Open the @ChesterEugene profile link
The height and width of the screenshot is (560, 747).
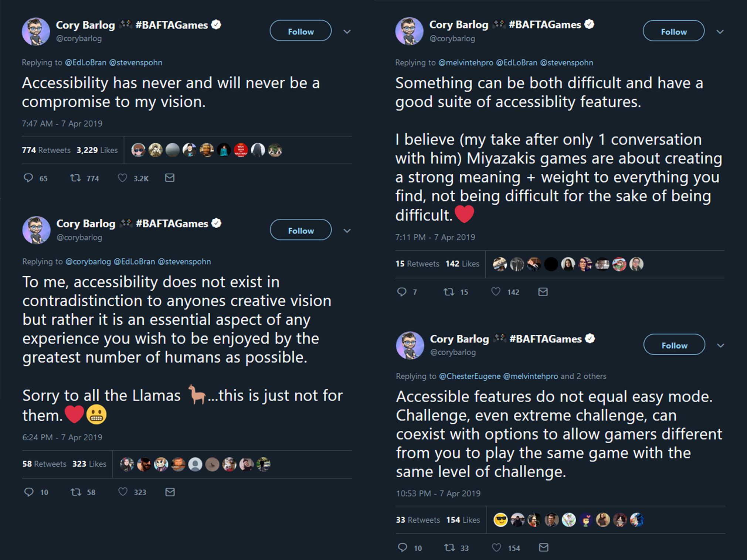[x=469, y=376]
